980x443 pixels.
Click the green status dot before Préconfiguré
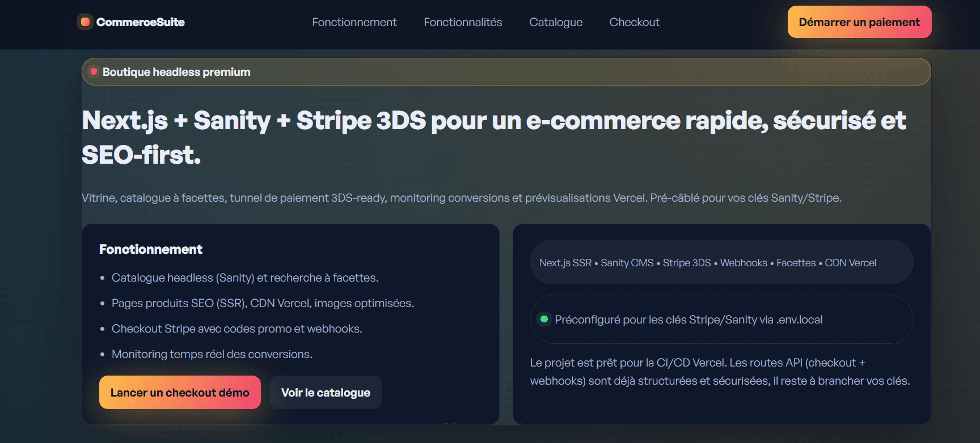tap(544, 319)
